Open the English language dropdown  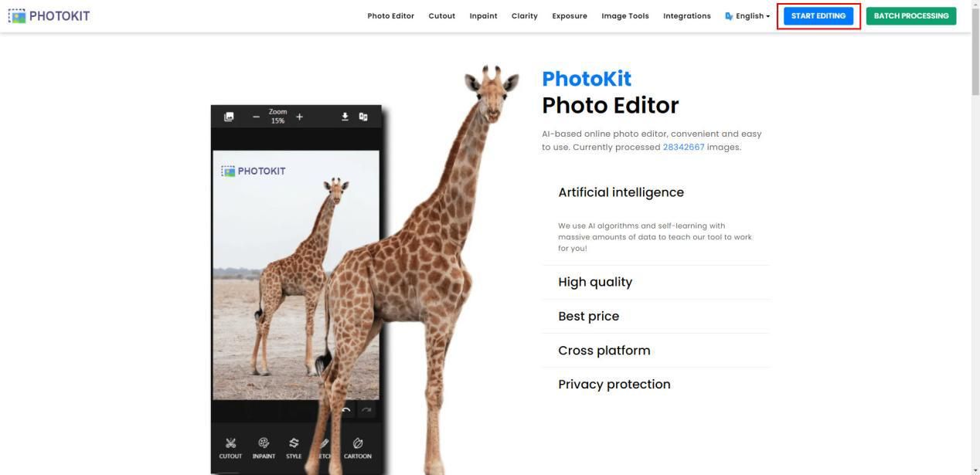pos(747,15)
